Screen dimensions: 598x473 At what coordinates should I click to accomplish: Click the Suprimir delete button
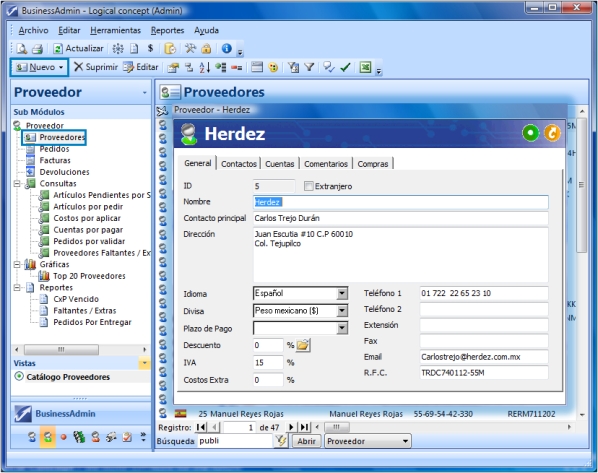click(x=96, y=67)
